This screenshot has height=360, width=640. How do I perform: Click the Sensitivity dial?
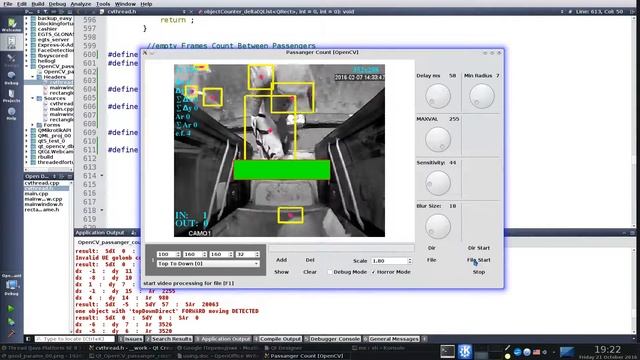tap(438, 183)
